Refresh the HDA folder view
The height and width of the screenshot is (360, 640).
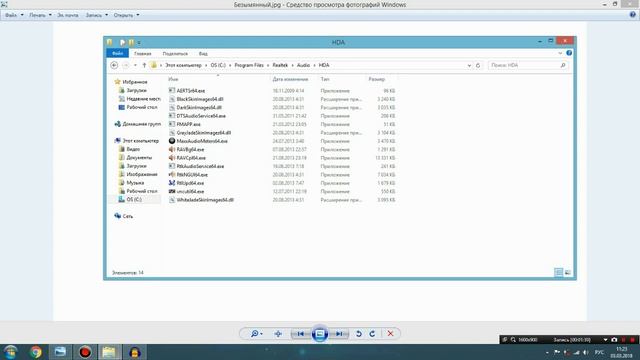coord(478,65)
